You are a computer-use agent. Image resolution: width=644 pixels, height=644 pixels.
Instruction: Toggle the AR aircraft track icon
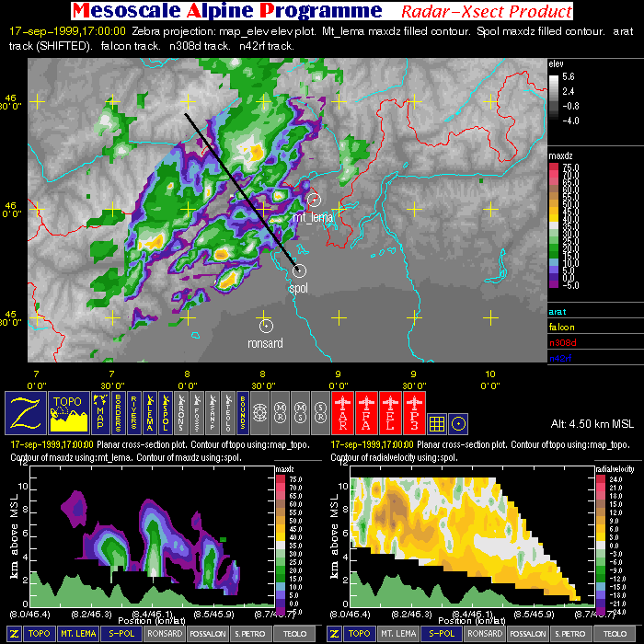(342, 413)
